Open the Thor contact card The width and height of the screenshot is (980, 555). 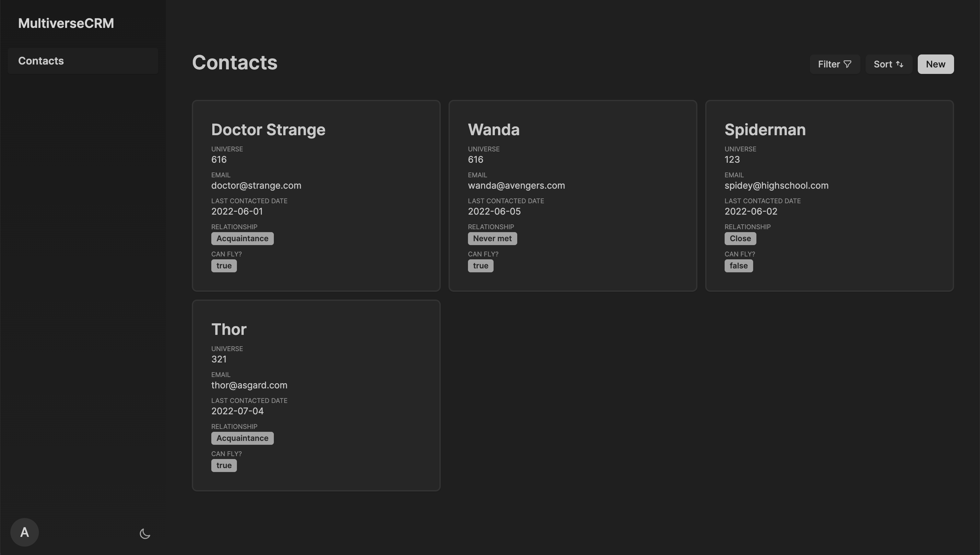click(316, 396)
